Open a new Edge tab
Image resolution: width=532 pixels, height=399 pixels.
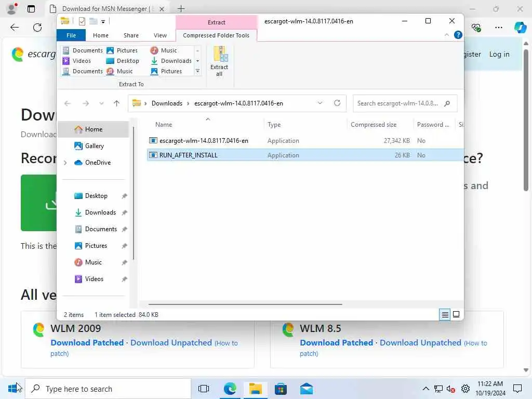[x=181, y=8]
